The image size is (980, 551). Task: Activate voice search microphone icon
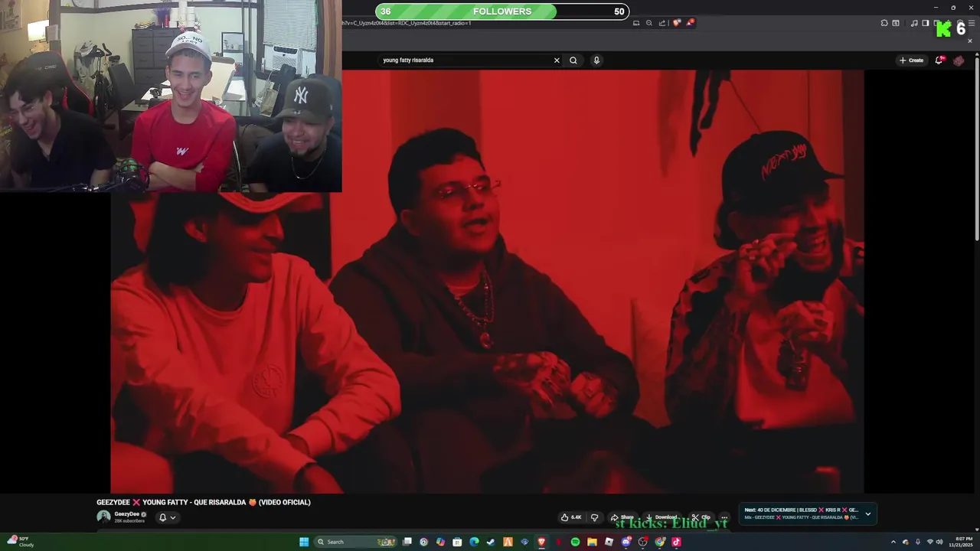[596, 60]
